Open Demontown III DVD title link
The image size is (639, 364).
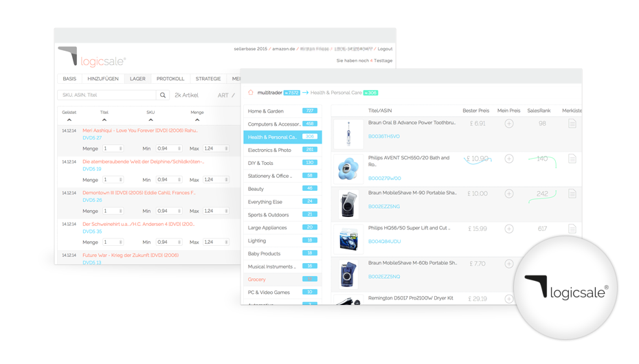point(139,193)
